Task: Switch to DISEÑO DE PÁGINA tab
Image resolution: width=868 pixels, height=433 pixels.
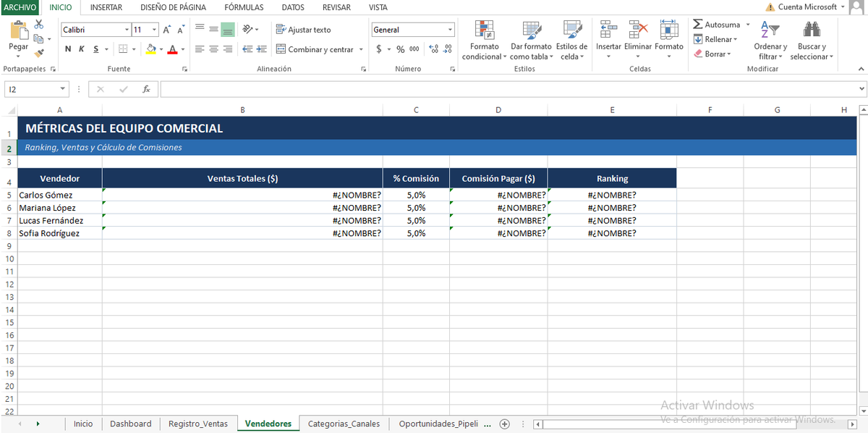Action: coord(173,7)
